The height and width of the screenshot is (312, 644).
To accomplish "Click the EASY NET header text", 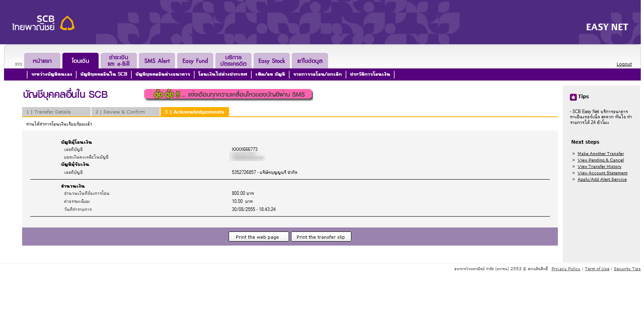I will click(x=607, y=27).
